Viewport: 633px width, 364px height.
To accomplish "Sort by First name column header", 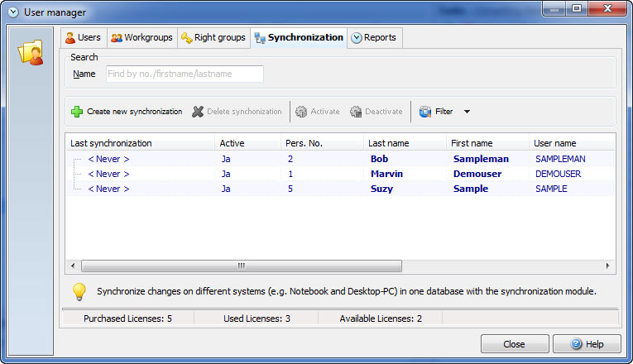I will [487, 143].
